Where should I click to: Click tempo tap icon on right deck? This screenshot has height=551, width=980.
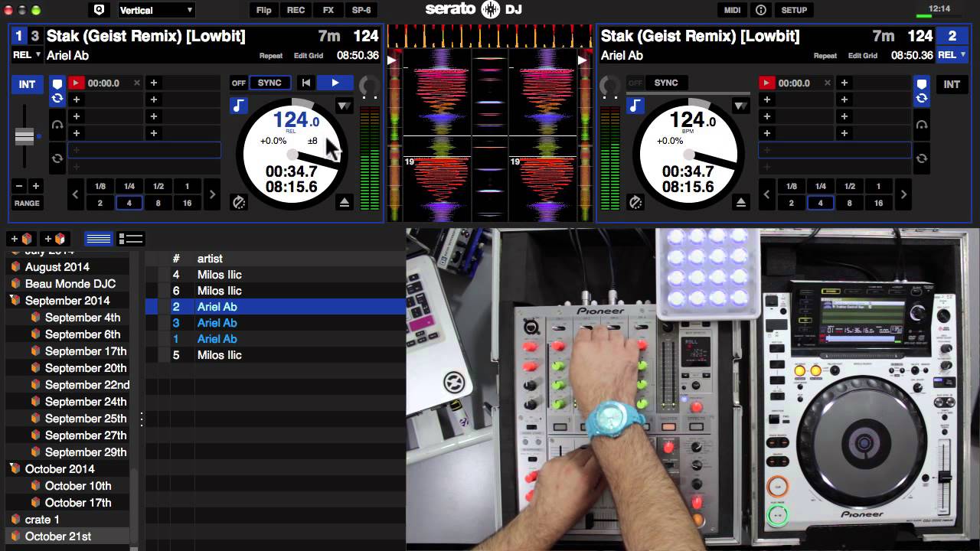(x=635, y=202)
